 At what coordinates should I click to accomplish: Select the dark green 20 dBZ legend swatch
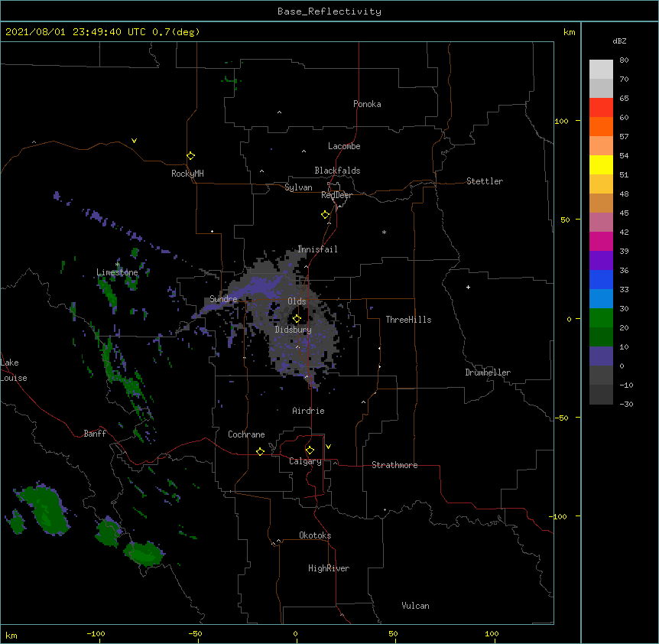(x=601, y=337)
